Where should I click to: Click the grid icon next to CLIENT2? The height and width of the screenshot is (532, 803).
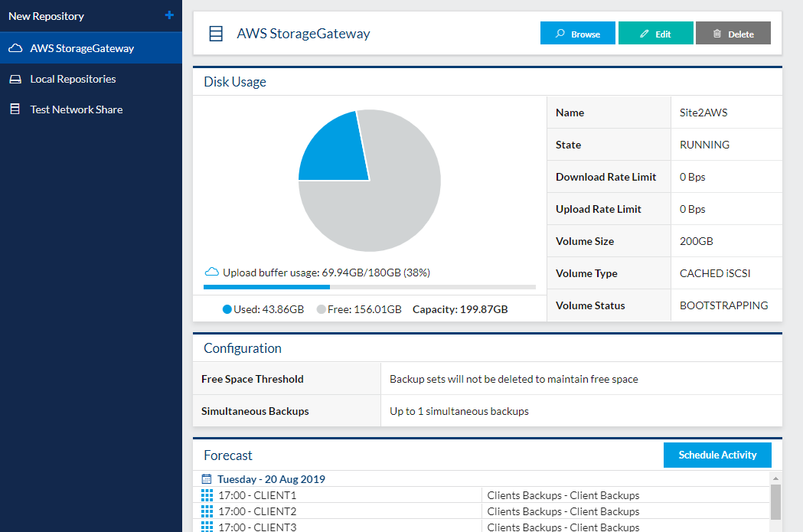[x=206, y=511]
